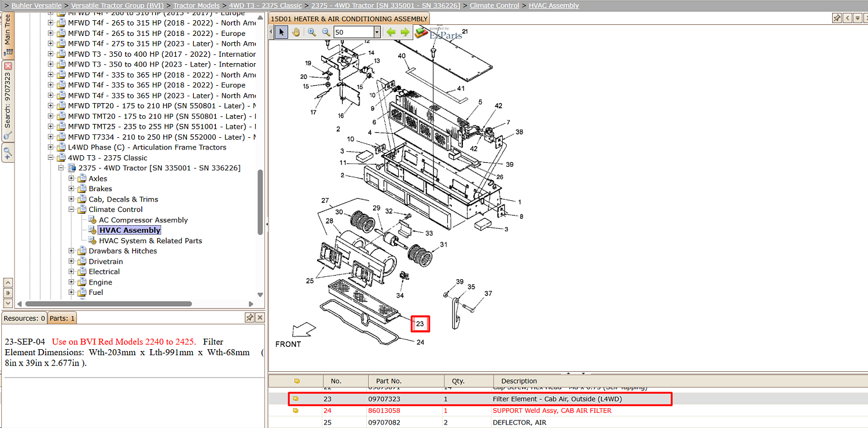Image resolution: width=868 pixels, height=428 pixels.
Task: Click callout number 23 in the diagram
Action: [420, 324]
